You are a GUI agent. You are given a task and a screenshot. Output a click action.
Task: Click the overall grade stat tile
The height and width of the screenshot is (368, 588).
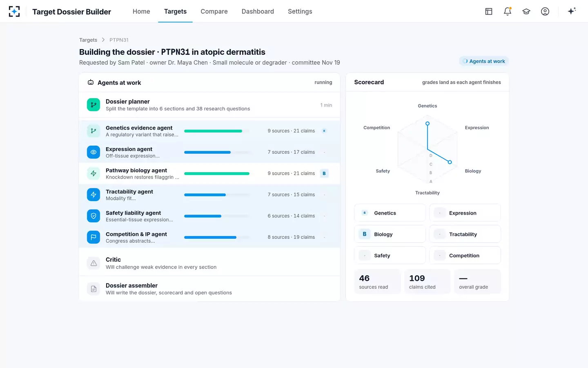tap(477, 281)
